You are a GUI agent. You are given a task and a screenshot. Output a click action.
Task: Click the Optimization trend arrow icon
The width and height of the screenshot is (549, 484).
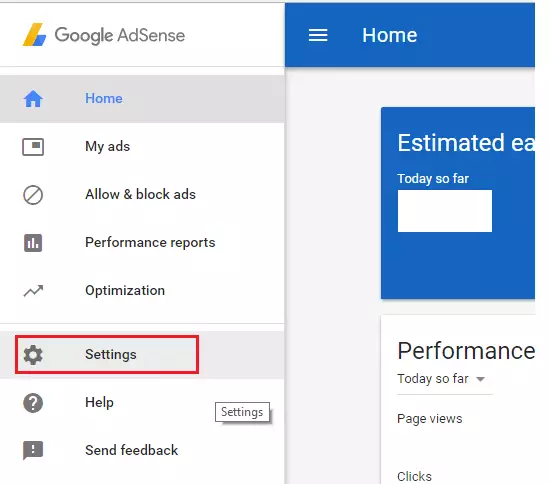(x=33, y=291)
